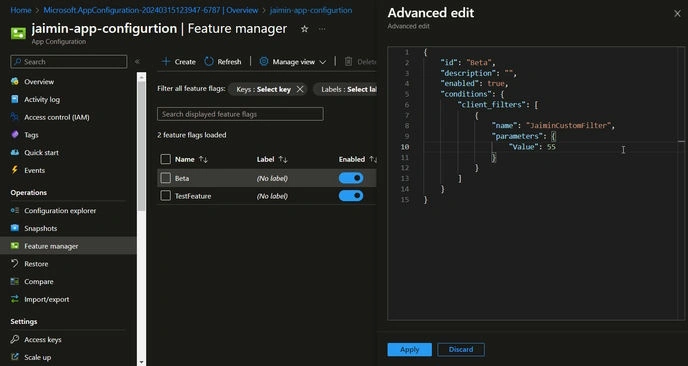
Task: Open the more options ellipsis beside title
Action: 322,29
